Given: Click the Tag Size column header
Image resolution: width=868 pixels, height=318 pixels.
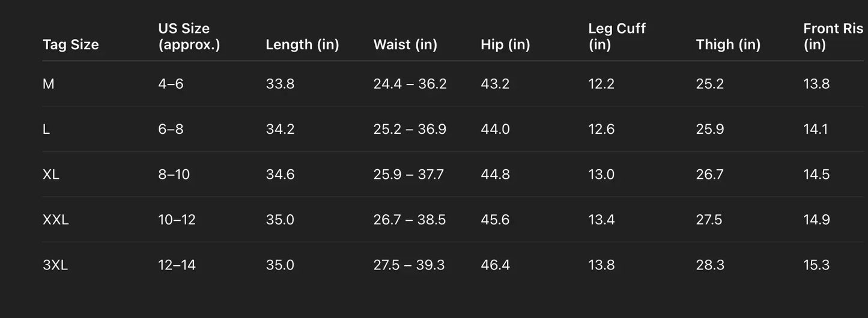Looking at the screenshot, I should pos(71,44).
